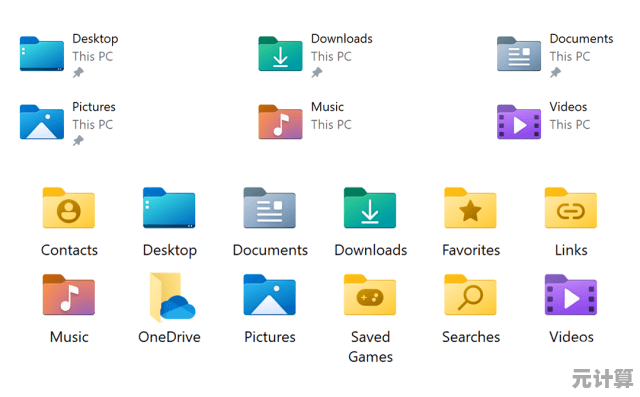Click the pin icon under pinned Documents
Screen dimensions: 640x397
(x=555, y=73)
